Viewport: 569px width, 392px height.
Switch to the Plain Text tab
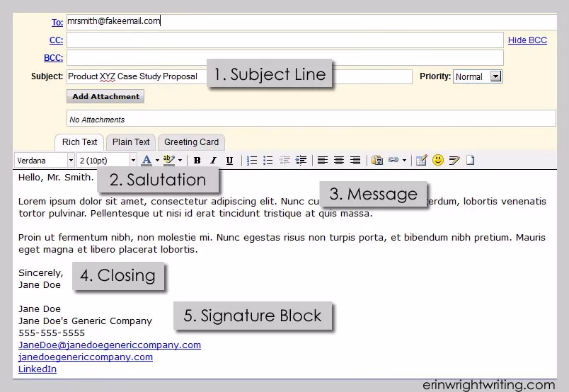[131, 142]
